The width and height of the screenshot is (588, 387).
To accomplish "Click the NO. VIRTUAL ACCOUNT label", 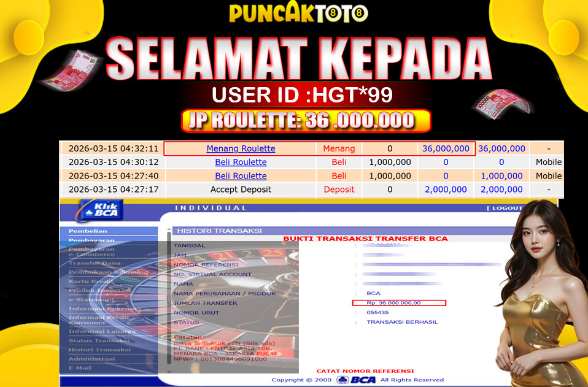I will [x=212, y=274].
